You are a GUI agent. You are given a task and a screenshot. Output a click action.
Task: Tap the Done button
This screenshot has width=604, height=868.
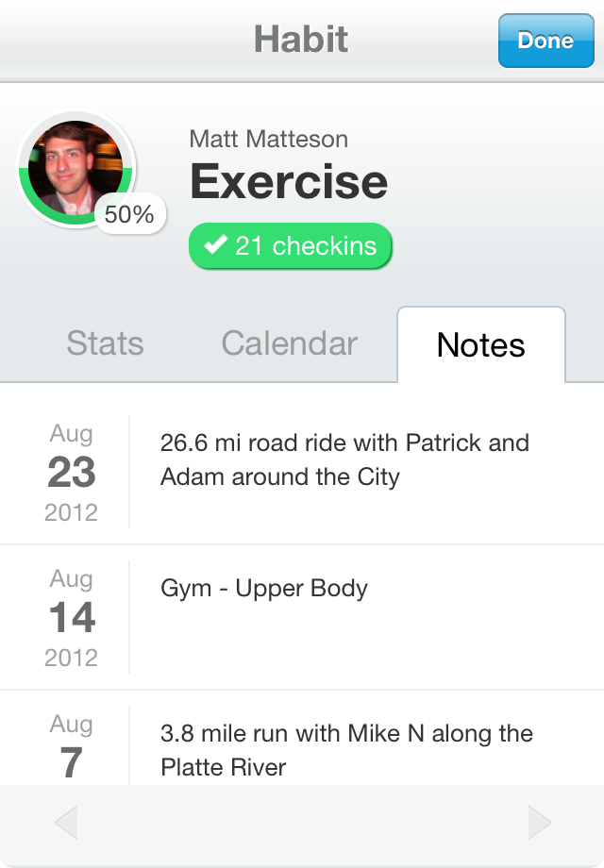tap(545, 41)
